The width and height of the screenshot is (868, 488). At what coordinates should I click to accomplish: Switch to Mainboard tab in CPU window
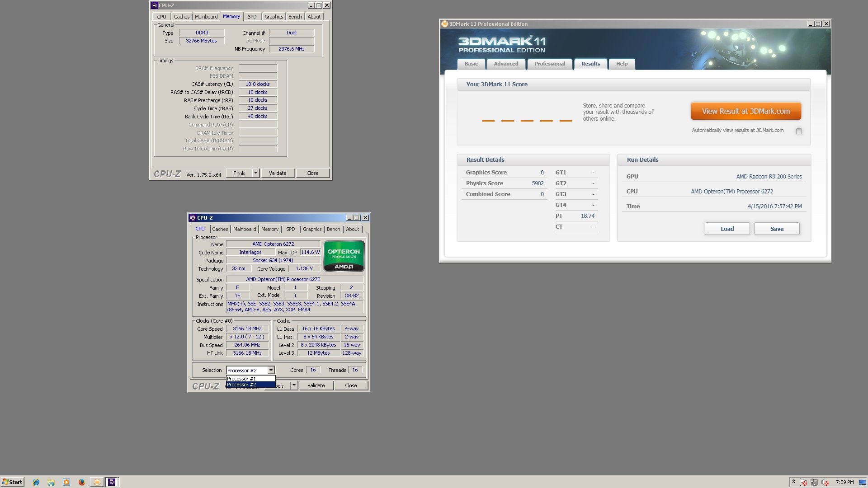245,229
